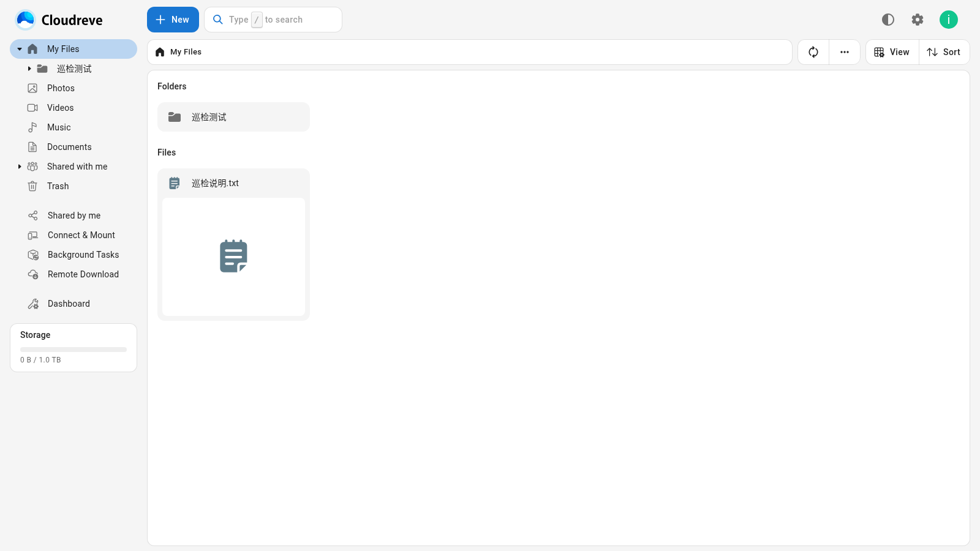The image size is (980, 551).
Task: Click the Cloudreve brand name
Action: [x=72, y=20]
